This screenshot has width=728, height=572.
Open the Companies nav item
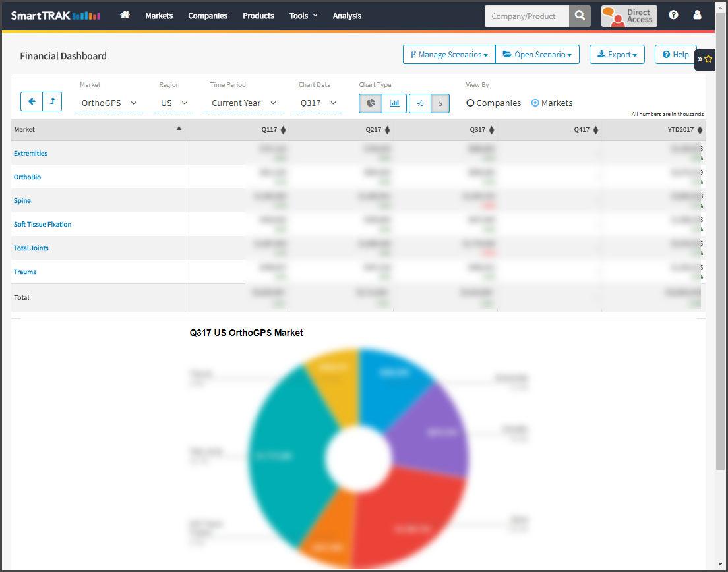208,16
